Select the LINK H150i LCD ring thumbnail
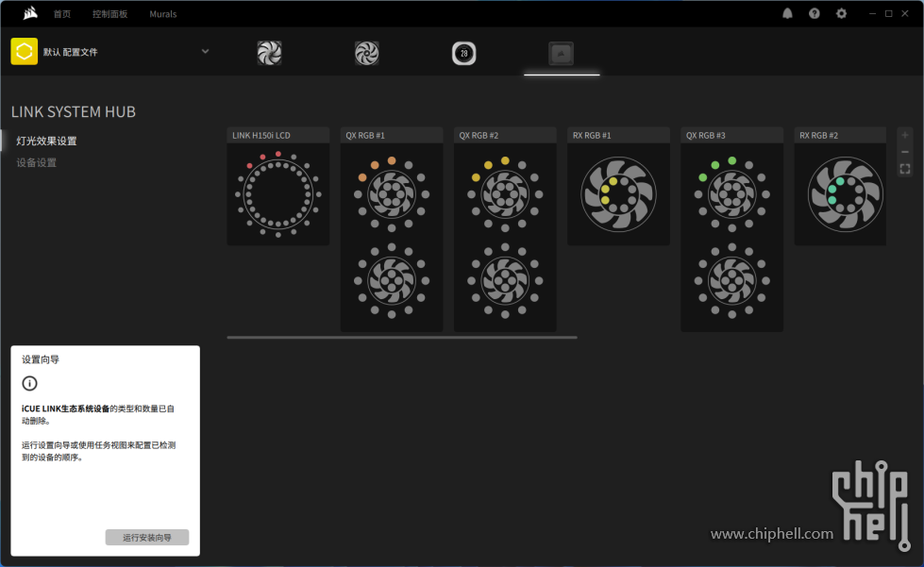Viewport: 924px width, 567px height. 278,193
